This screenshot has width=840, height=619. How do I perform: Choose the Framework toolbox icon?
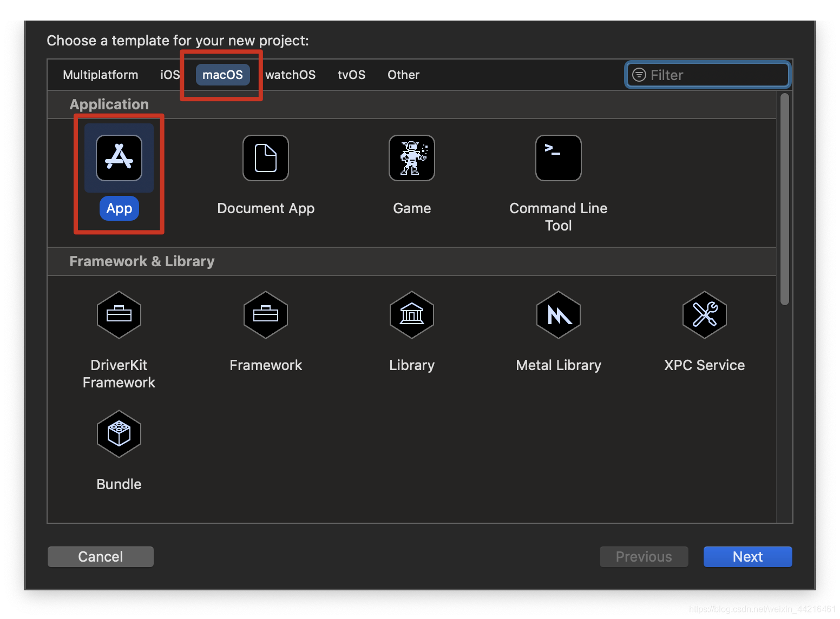click(x=266, y=315)
